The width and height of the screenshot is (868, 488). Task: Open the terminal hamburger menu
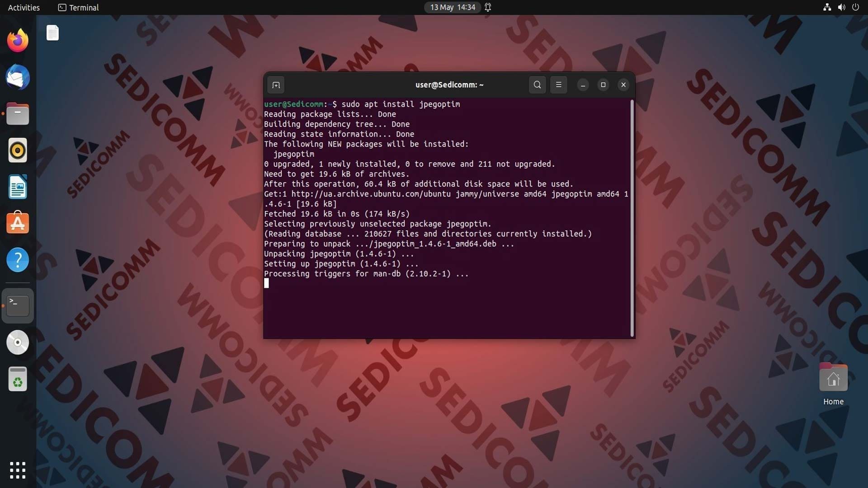pyautogui.click(x=558, y=84)
